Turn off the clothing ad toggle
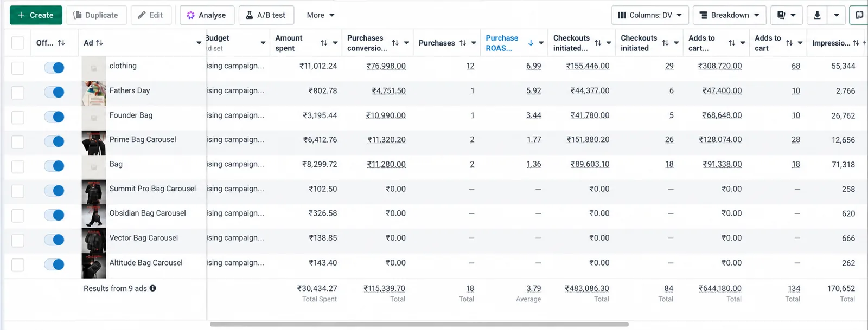Image resolution: width=868 pixels, height=330 pixels. point(54,68)
